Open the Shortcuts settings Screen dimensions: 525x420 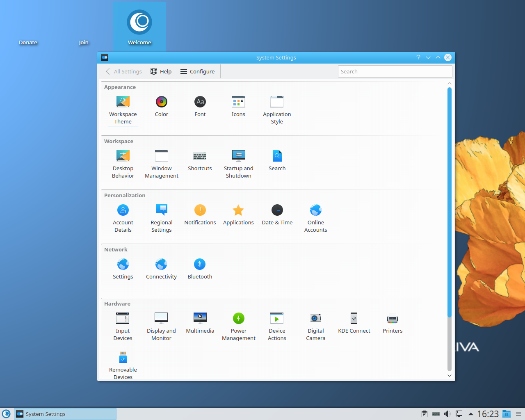coord(200,160)
